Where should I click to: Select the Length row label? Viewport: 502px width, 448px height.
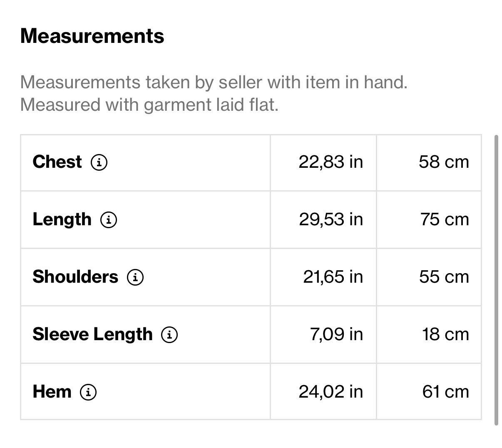pos(62,219)
